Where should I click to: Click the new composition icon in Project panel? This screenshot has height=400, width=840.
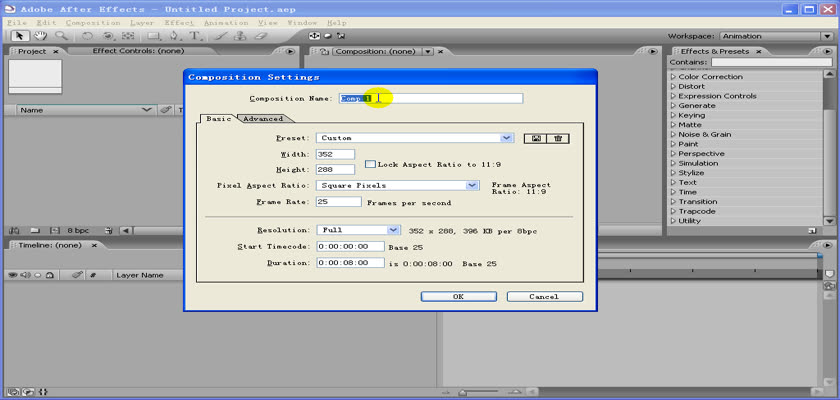click(54, 230)
